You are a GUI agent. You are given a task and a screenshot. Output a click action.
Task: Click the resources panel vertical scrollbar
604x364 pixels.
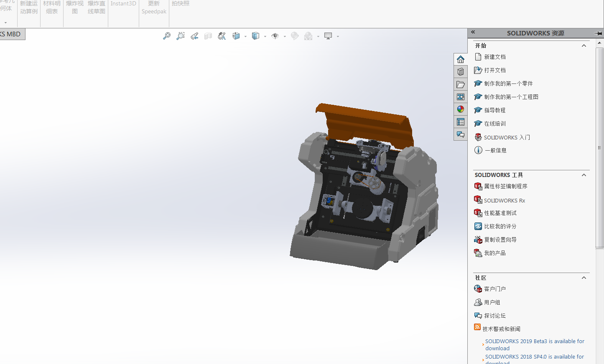pos(600,146)
